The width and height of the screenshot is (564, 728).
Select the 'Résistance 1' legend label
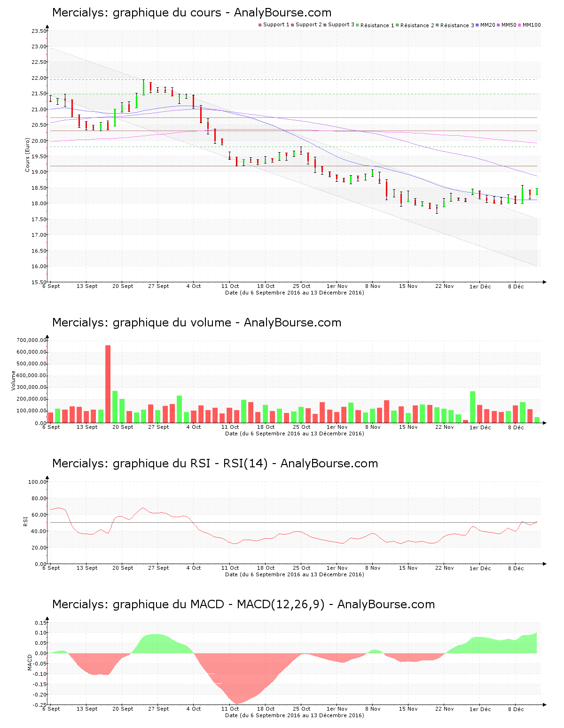coord(377,25)
